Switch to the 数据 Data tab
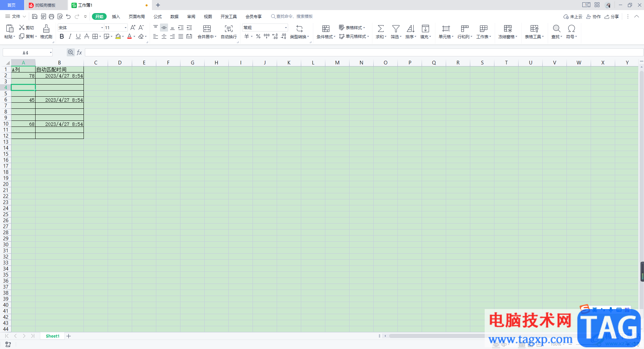The image size is (644, 349). point(174,16)
